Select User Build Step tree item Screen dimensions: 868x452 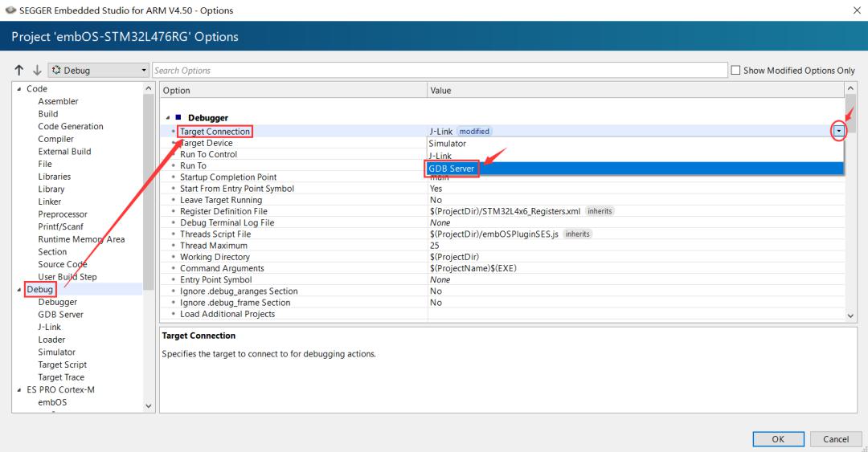tap(67, 277)
